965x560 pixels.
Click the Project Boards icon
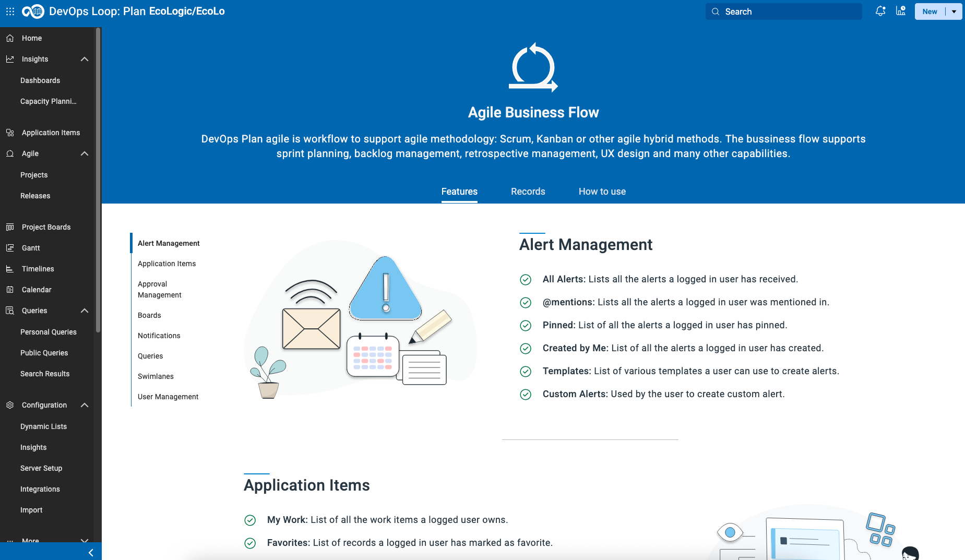coord(10,227)
